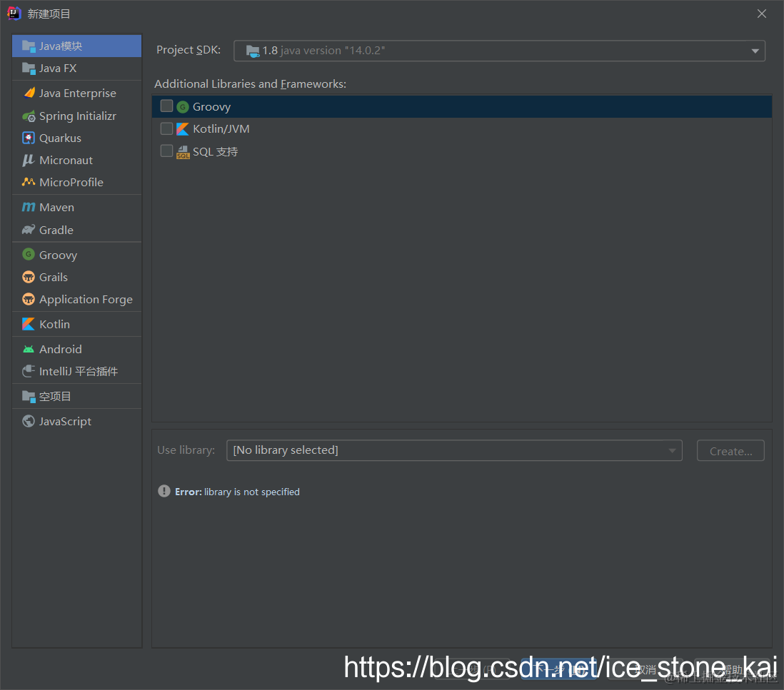This screenshot has width=784, height=690.
Task: Select Gradle project type
Action: click(x=77, y=230)
